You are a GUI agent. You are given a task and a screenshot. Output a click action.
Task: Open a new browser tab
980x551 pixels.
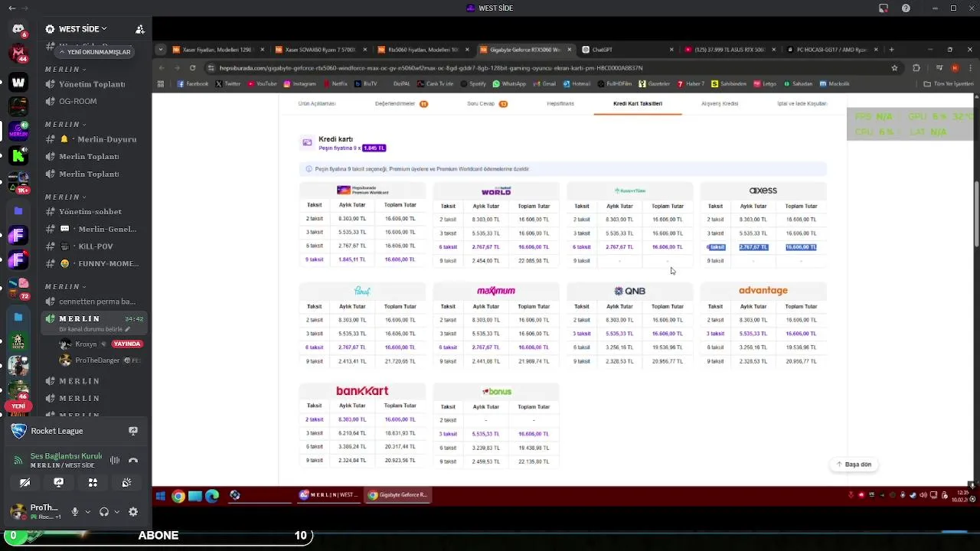pos(891,50)
